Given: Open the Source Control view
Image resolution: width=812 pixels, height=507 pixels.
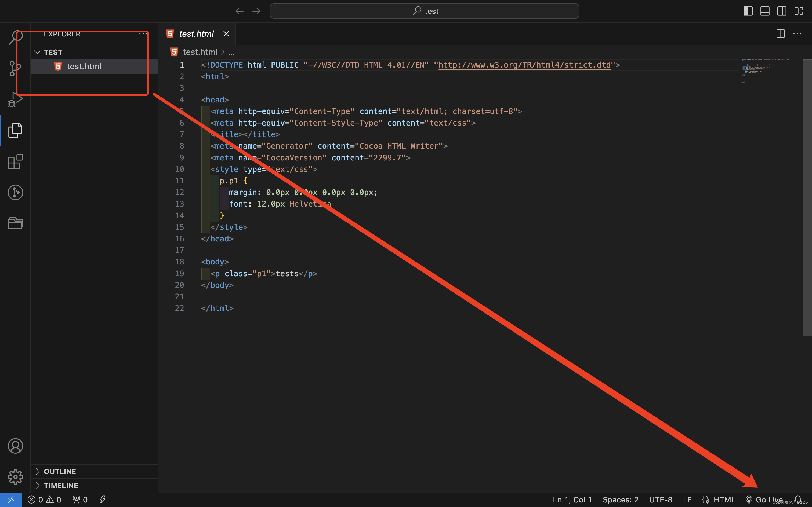Looking at the screenshot, I should 15,68.
